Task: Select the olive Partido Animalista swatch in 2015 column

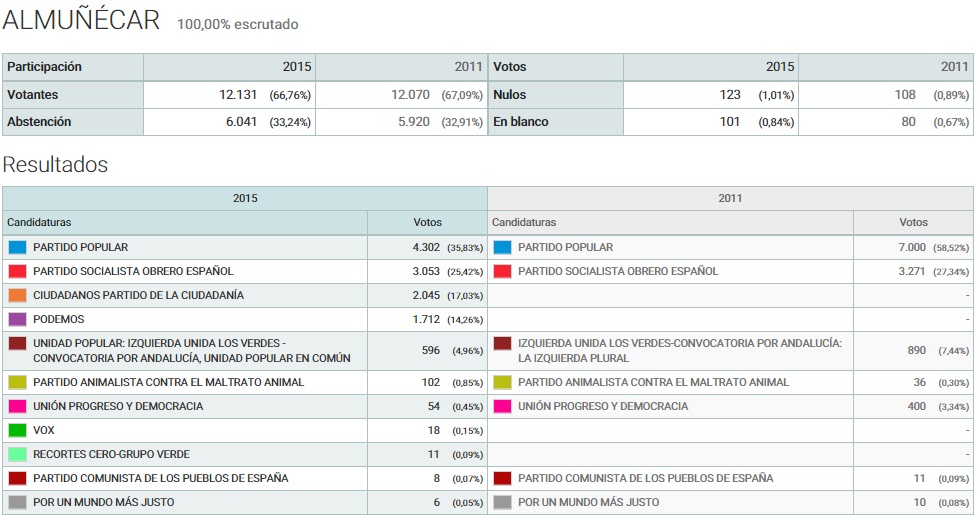Action: pyautogui.click(x=17, y=382)
